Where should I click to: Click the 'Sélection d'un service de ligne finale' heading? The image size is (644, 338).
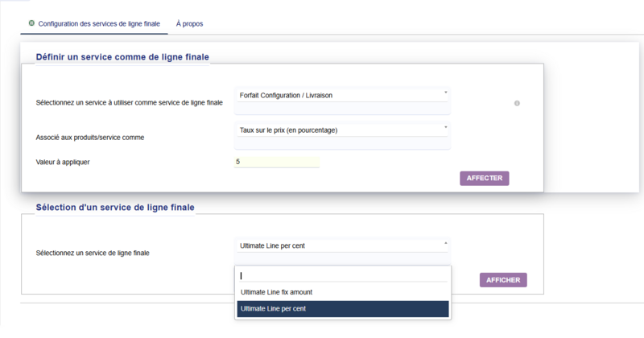click(115, 207)
